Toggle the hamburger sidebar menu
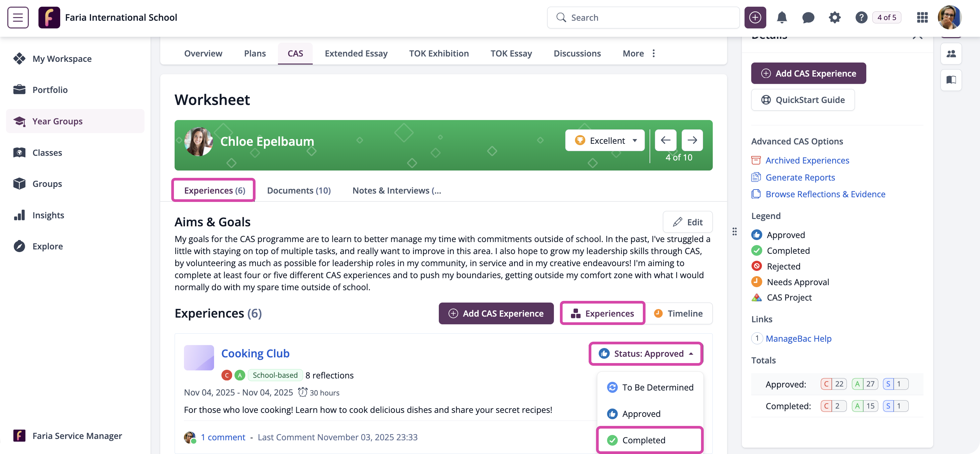Viewport: 980px width, 454px height. [18, 17]
